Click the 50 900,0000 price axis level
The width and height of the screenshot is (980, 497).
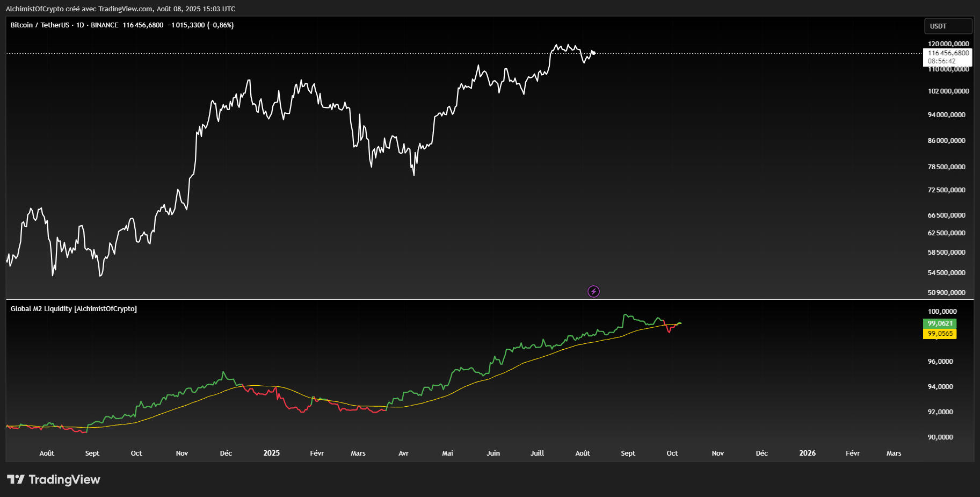tap(946, 293)
